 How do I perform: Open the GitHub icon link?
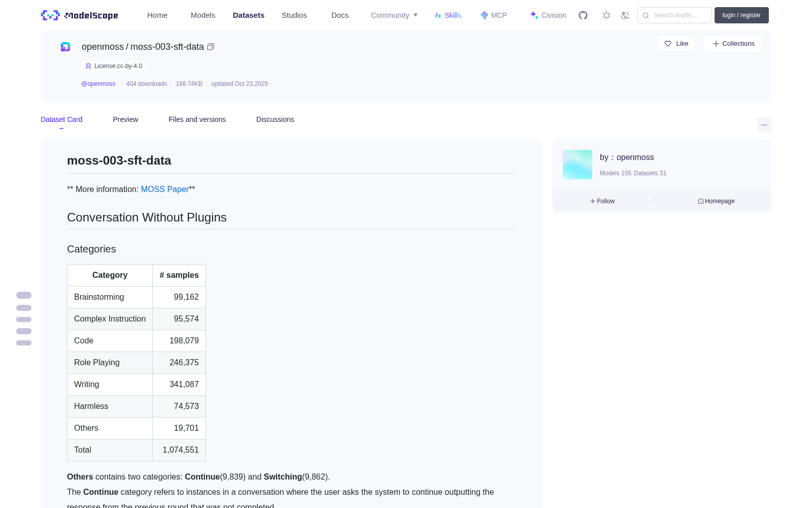583,15
